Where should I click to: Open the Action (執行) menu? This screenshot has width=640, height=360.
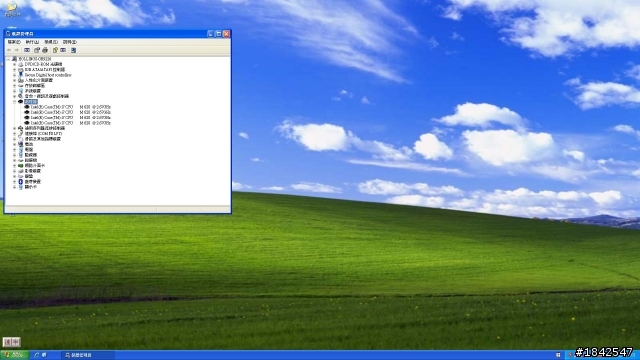click(32, 42)
